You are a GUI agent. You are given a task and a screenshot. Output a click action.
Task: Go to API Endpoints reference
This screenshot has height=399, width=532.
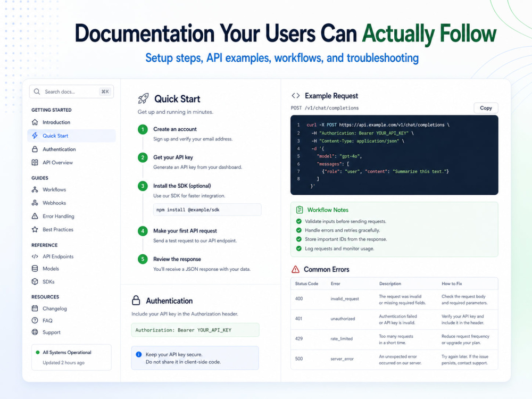58,256
